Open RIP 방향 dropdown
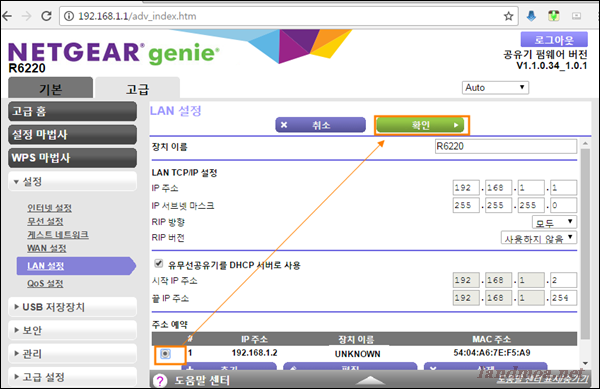 (554, 222)
